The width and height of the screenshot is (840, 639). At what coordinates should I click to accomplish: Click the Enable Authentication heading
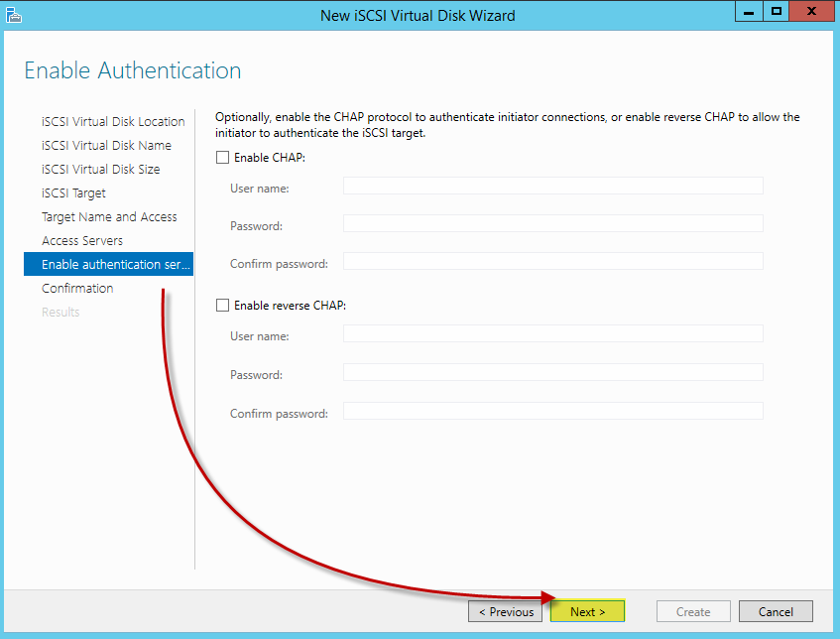tap(133, 70)
